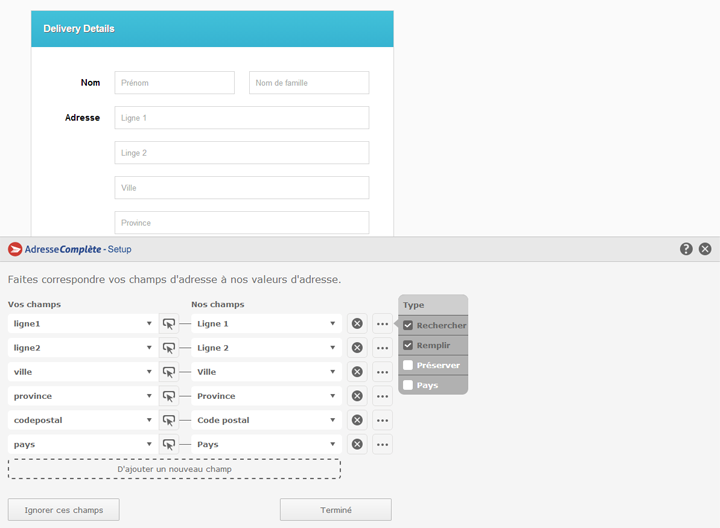Click the Ignorer ces champs button
Image resolution: width=720 pixels, height=528 pixels.
[64, 510]
